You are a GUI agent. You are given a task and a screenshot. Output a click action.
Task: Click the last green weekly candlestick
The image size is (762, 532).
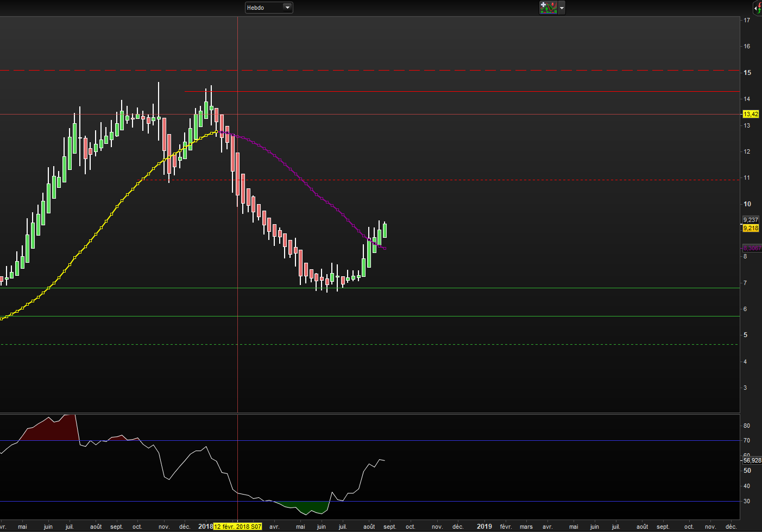(x=385, y=231)
